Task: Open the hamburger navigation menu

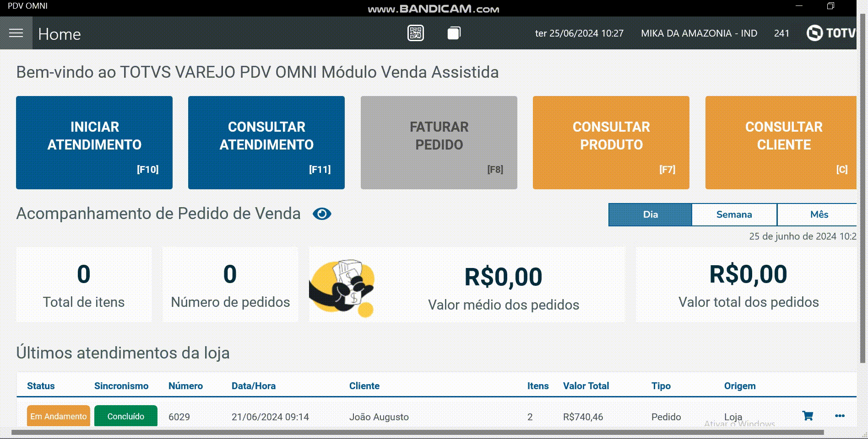Action: click(16, 33)
